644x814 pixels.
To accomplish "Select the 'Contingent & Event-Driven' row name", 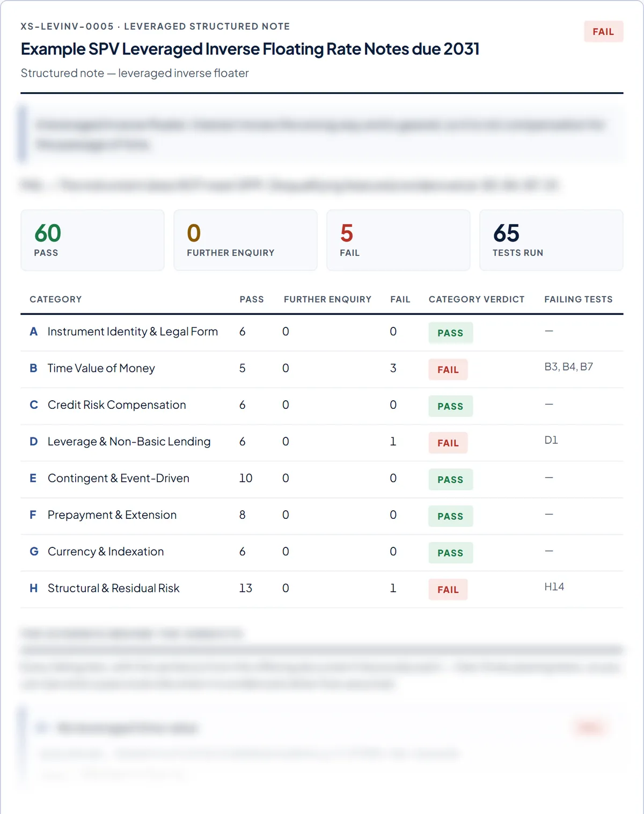I will point(119,478).
